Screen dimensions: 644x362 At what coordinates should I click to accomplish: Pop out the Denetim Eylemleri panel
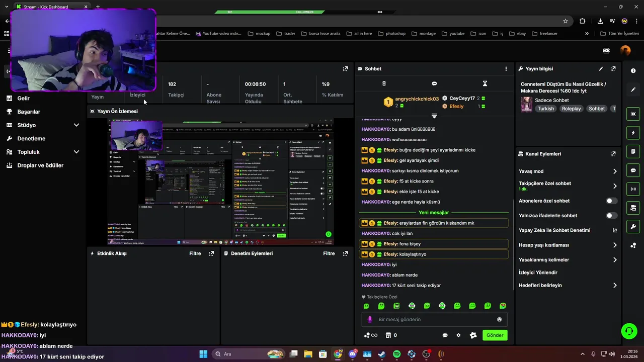pyautogui.click(x=345, y=253)
